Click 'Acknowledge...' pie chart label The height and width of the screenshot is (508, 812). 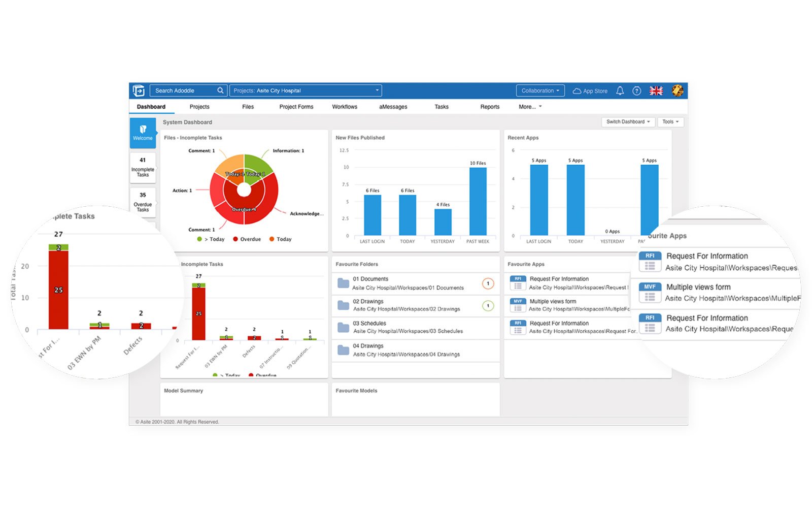tap(307, 214)
